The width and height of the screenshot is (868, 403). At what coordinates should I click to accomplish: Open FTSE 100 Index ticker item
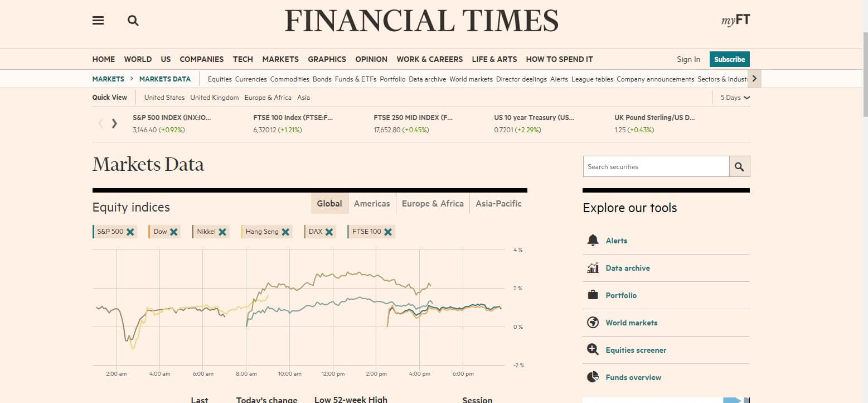click(x=293, y=123)
